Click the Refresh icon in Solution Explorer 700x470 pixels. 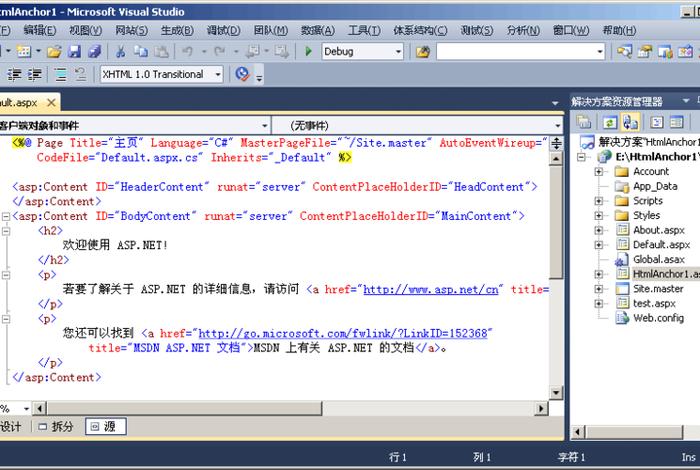(610, 122)
